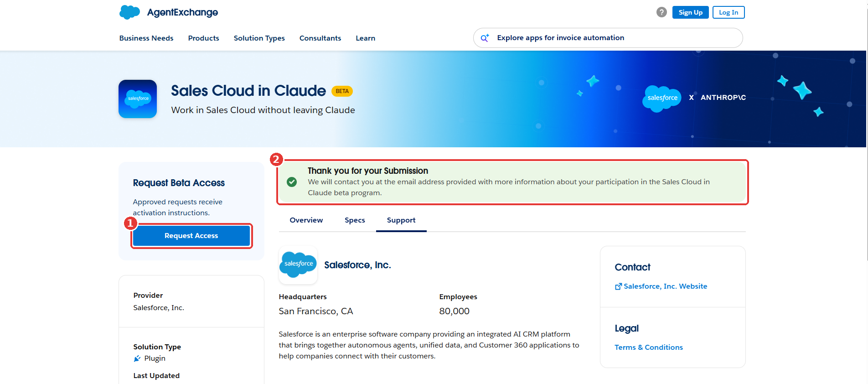Viewport: 868px width, 384px height.
Task: Open the Learn menu item
Action: (x=366, y=38)
